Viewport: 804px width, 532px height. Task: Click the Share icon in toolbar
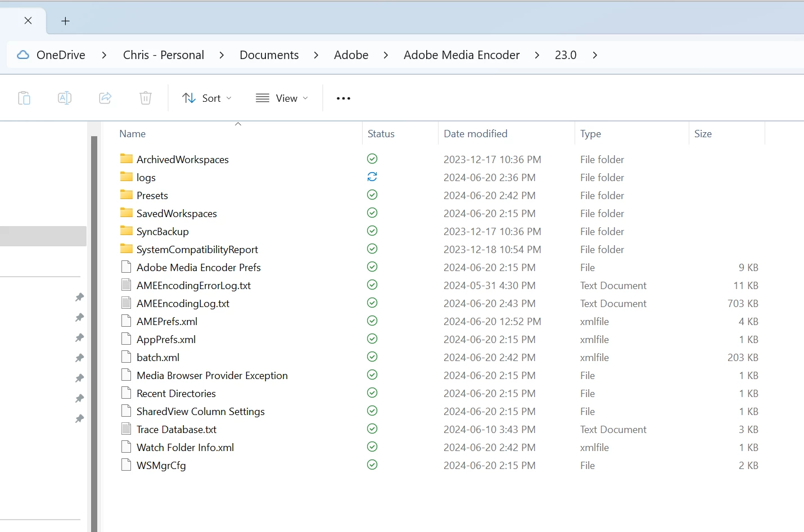(x=105, y=98)
